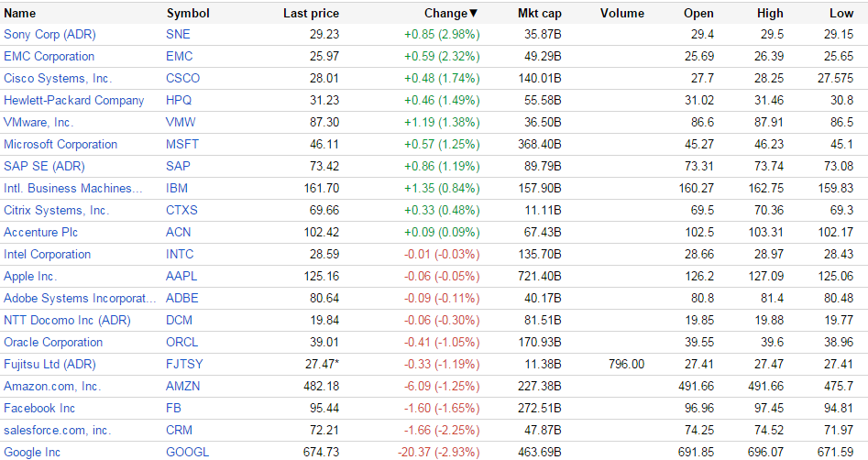868x460 pixels.
Task: Click the FJTSY ticker symbol
Action: click(184, 364)
